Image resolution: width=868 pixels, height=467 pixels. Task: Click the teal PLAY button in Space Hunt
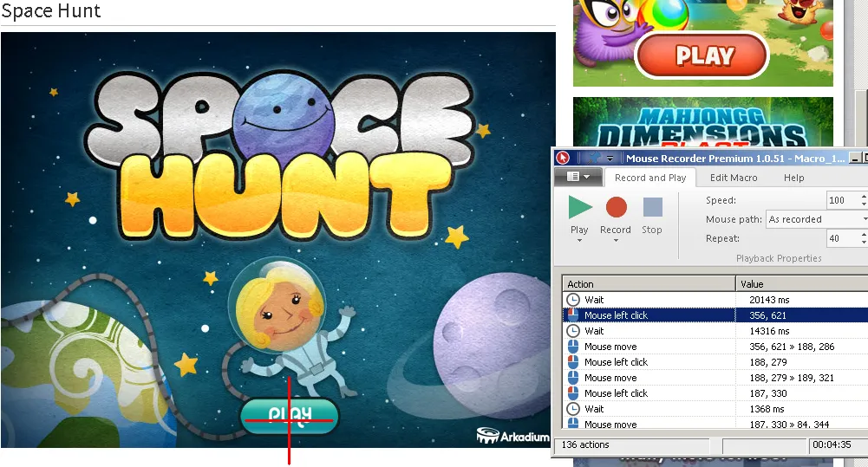point(289,414)
